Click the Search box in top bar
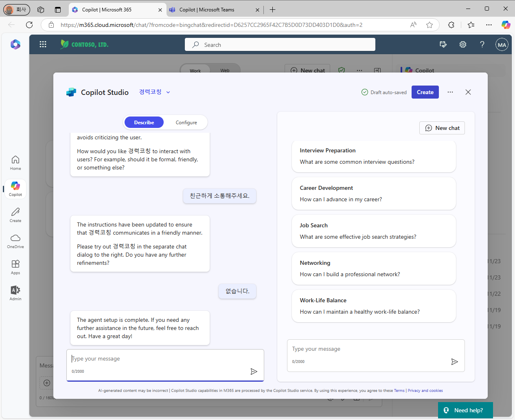This screenshot has height=420, width=515. point(280,44)
